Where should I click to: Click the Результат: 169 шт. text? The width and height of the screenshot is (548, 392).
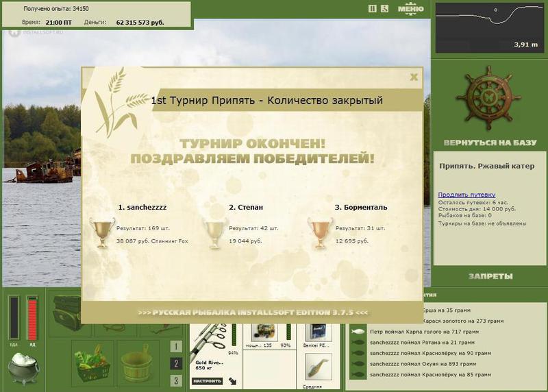click(143, 228)
